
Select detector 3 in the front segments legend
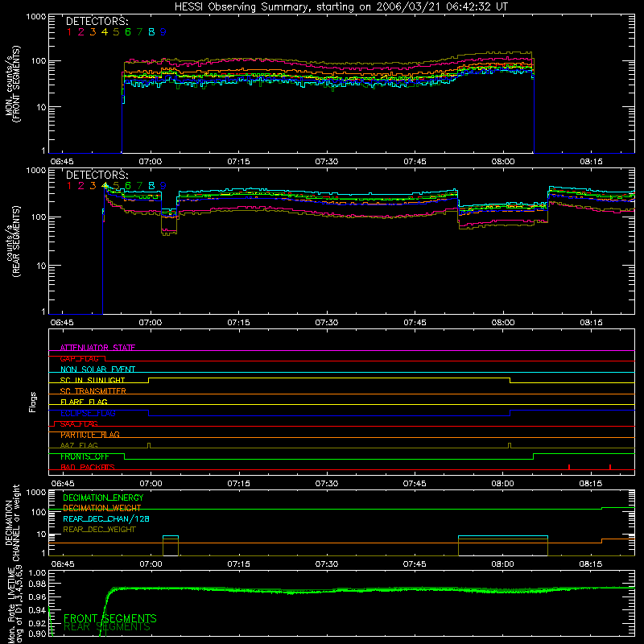pos(93,32)
